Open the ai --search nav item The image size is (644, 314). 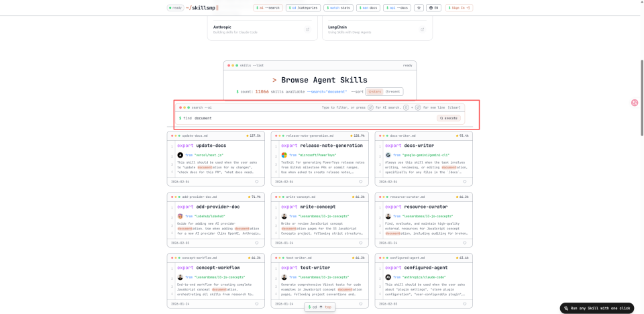[268, 7]
